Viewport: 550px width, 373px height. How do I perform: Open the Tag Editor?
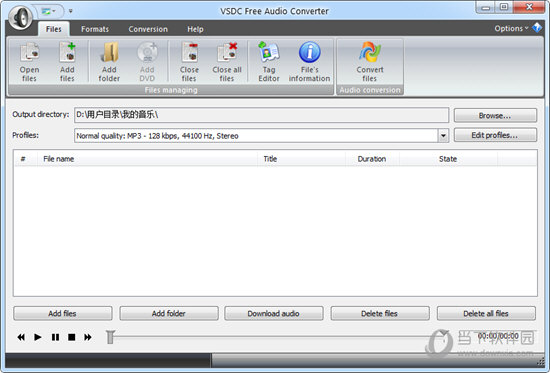point(269,62)
